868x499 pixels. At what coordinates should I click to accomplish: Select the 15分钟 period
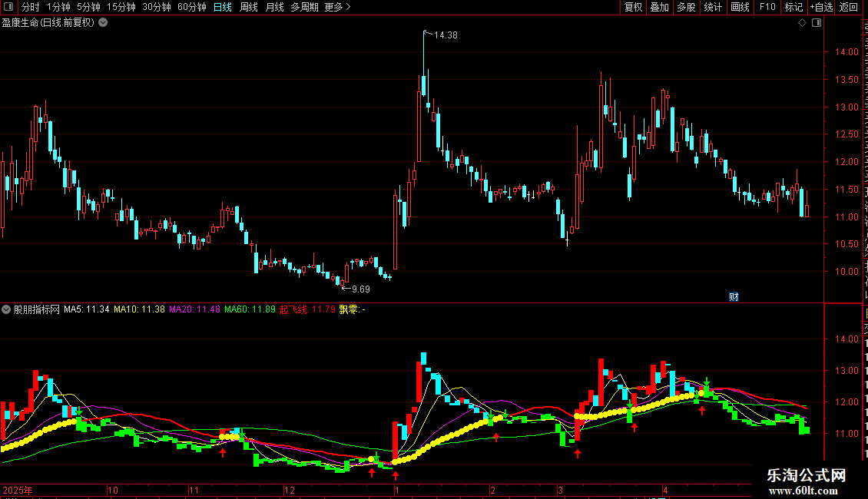coord(121,7)
